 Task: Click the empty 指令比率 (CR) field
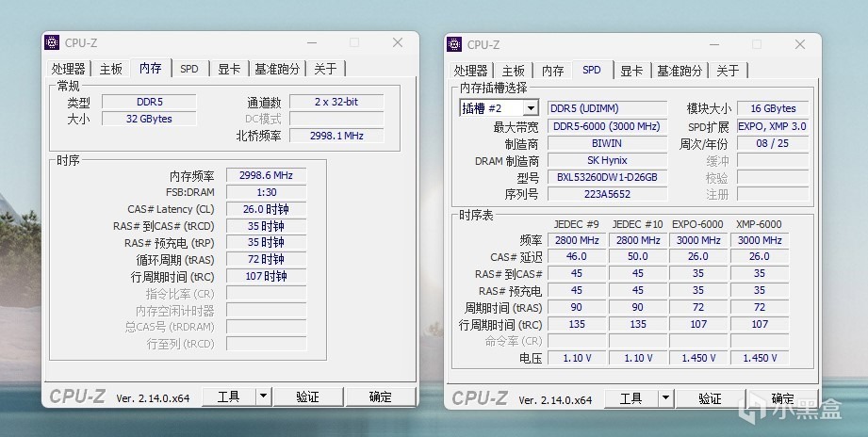coord(267,293)
